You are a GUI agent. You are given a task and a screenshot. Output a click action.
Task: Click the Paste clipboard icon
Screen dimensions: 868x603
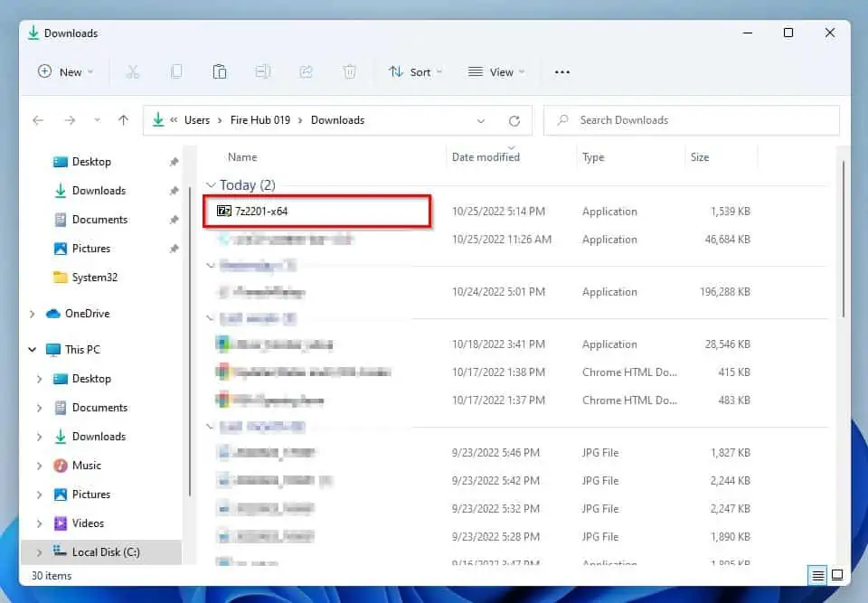(219, 72)
